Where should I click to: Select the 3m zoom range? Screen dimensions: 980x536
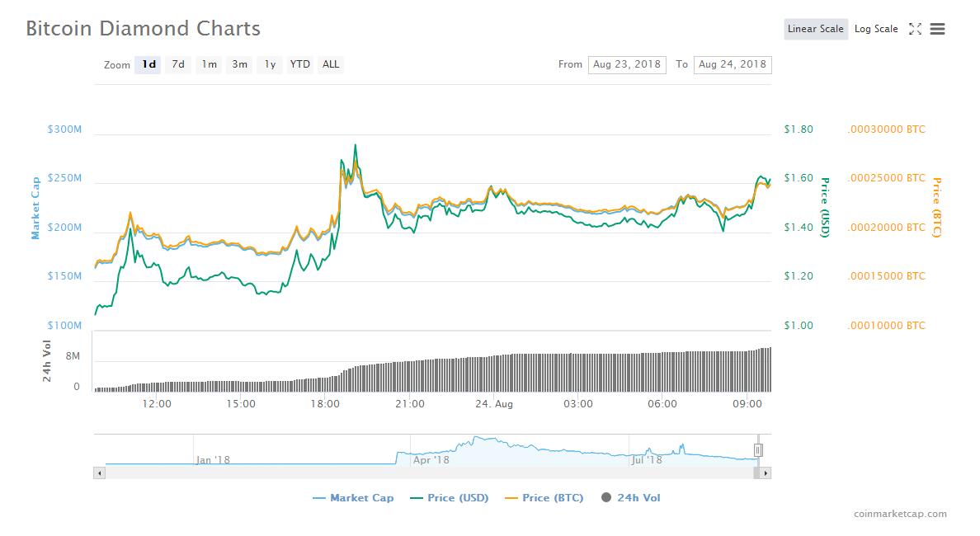pos(239,64)
